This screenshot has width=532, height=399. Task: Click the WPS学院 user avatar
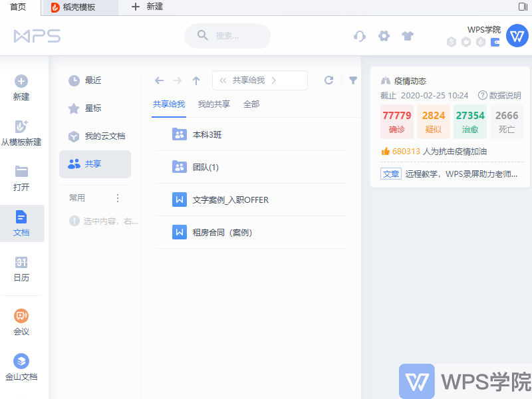coord(517,36)
